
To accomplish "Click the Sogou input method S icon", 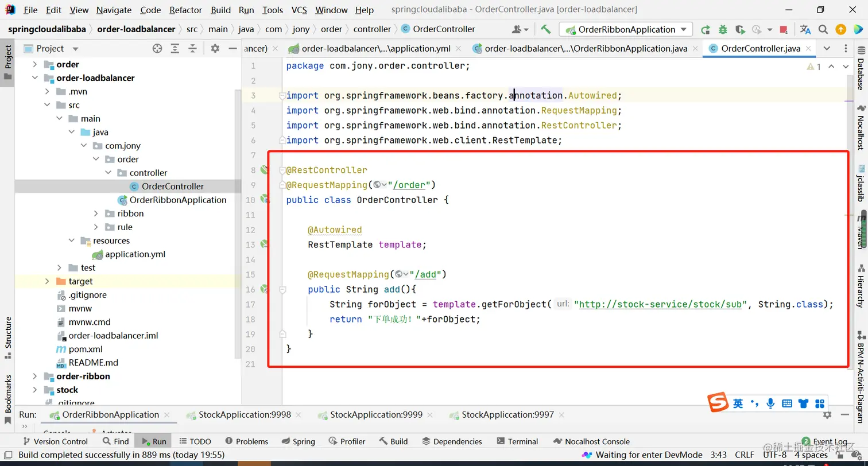I will [718, 403].
